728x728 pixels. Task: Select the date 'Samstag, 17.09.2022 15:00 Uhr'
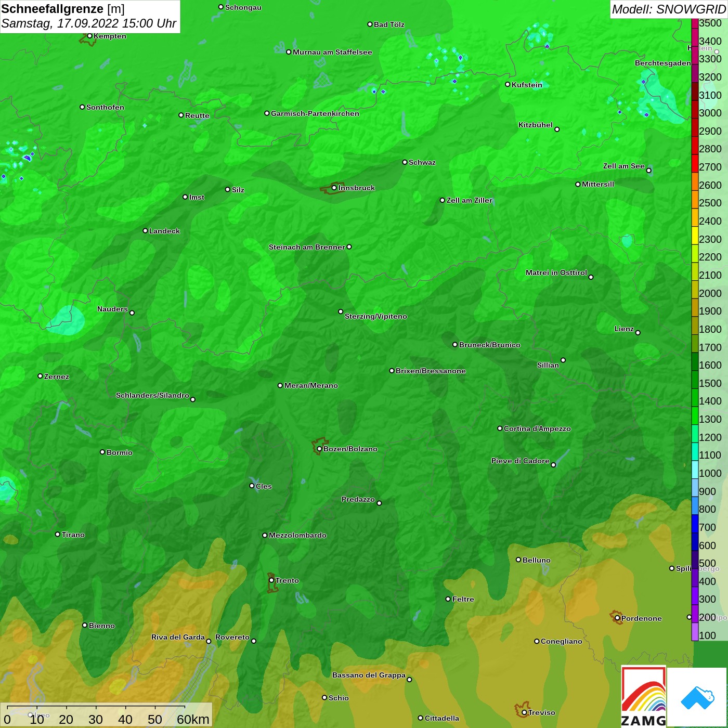[x=89, y=23]
